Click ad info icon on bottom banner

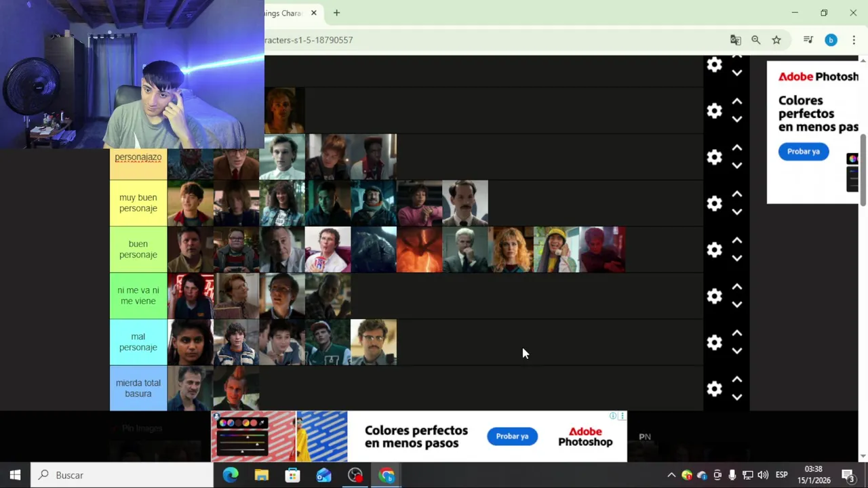[x=613, y=415]
